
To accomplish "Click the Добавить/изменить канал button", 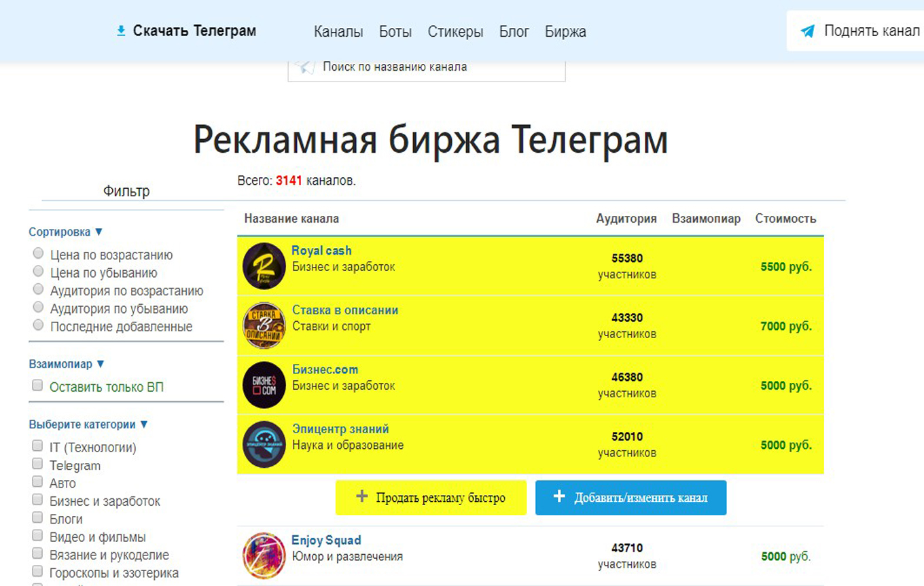I will point(630,498).
